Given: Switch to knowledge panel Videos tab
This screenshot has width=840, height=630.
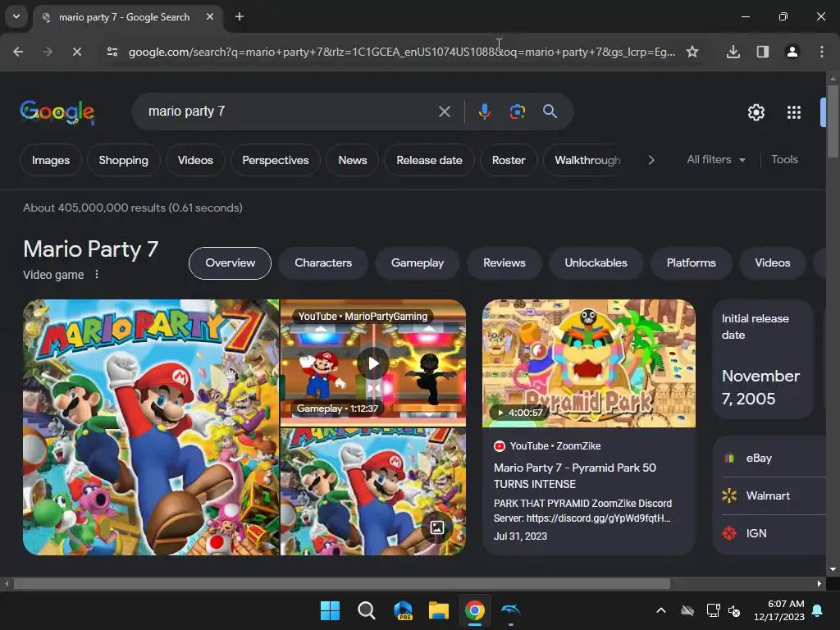Looking at the screenshot, I should pos(772,263).
